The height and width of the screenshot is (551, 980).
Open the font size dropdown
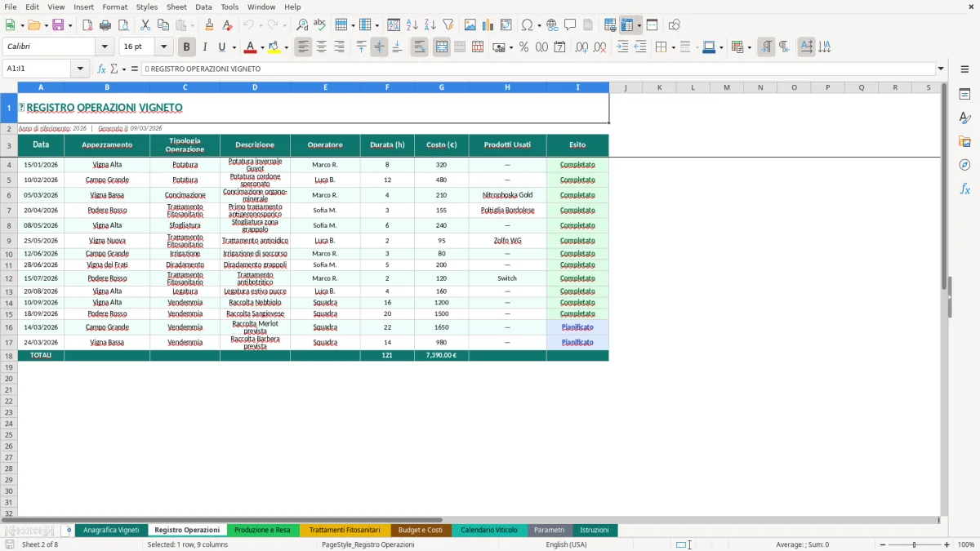(x=164, y=47)
